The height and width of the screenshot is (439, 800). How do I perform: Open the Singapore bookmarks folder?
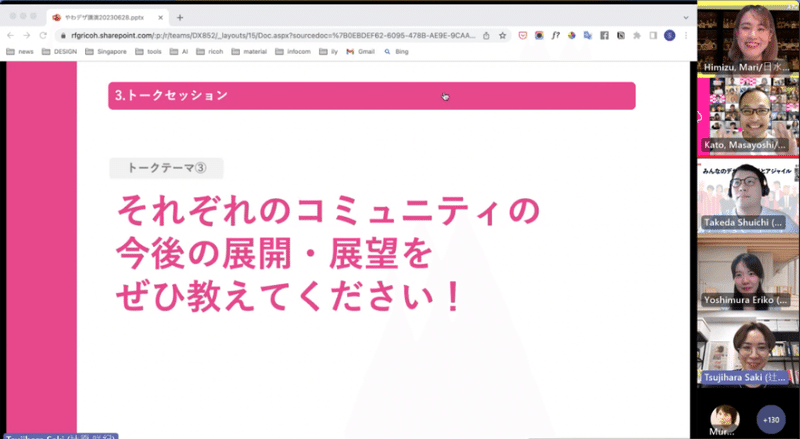point(106,52)
